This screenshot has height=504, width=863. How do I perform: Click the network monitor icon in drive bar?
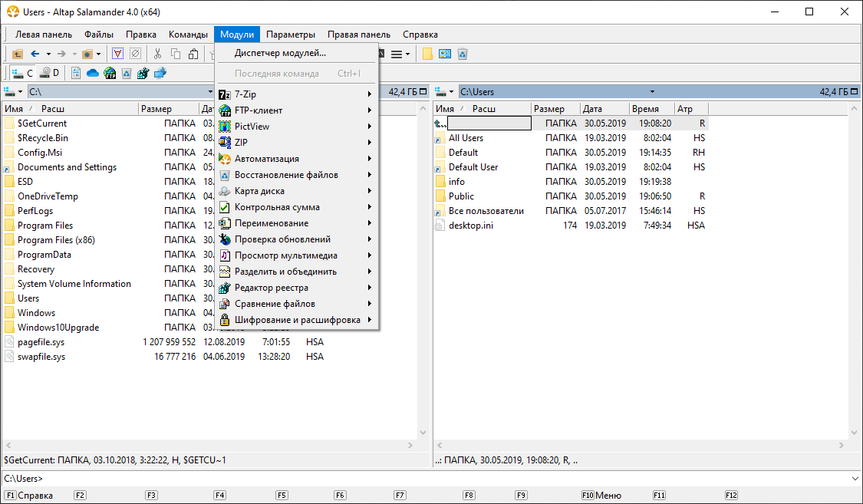pos(160,73)
